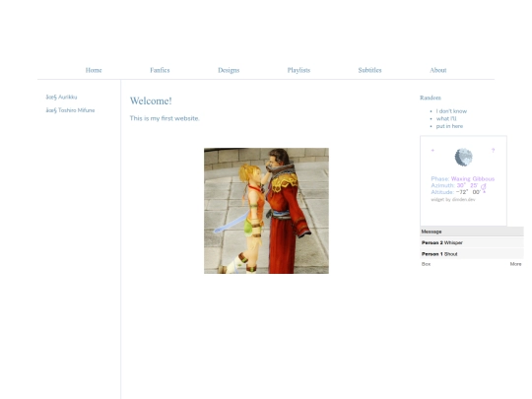Navigate to Playlists
The width and height of the screenshot is (532, 399).
(x=299, y=70)
